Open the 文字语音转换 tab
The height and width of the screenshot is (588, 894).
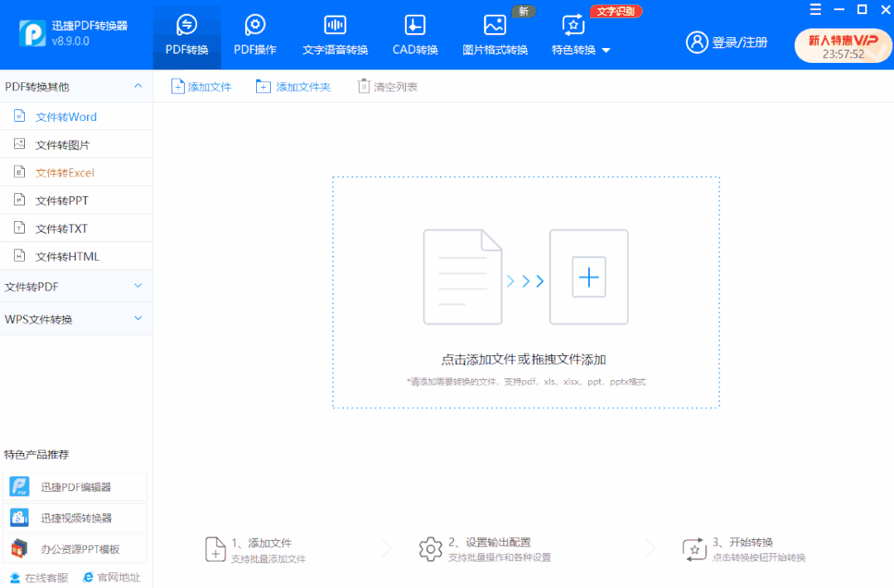tap(336, 36)
